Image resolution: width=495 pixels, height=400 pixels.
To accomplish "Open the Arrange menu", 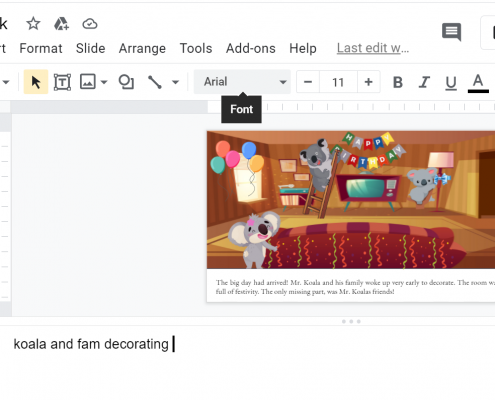I will click(x=142, y=49).
